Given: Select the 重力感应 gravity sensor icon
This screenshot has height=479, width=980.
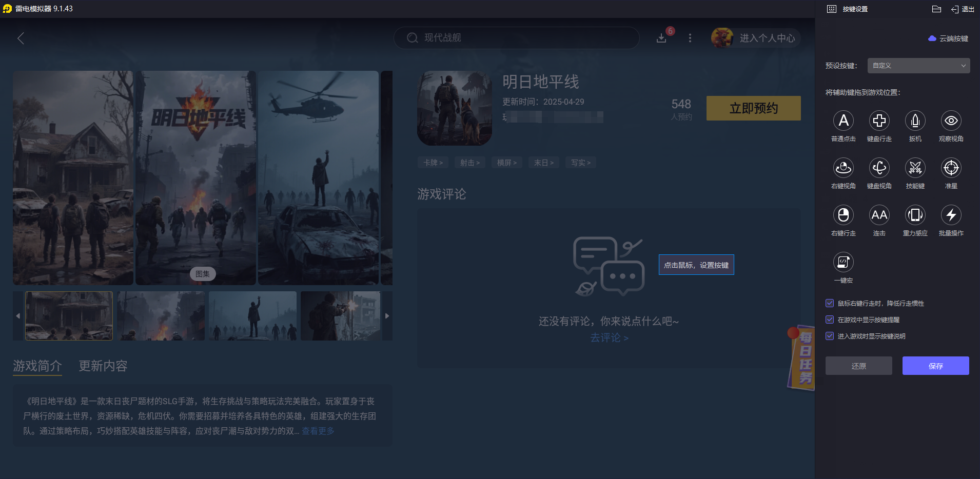Looking at the screenshot, I should pyautogui.click(x=915, y=215).
